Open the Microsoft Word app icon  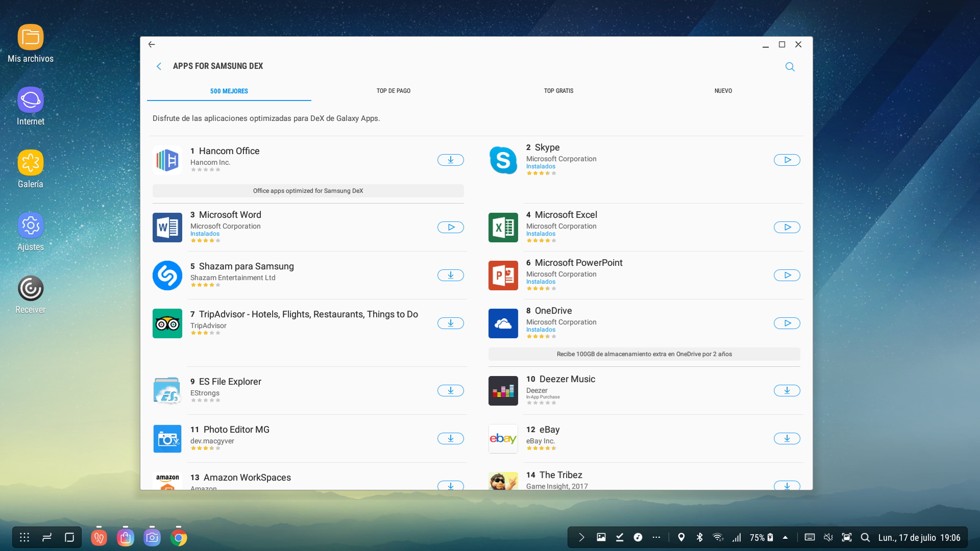pyautogui.click(x=167, y=228)
